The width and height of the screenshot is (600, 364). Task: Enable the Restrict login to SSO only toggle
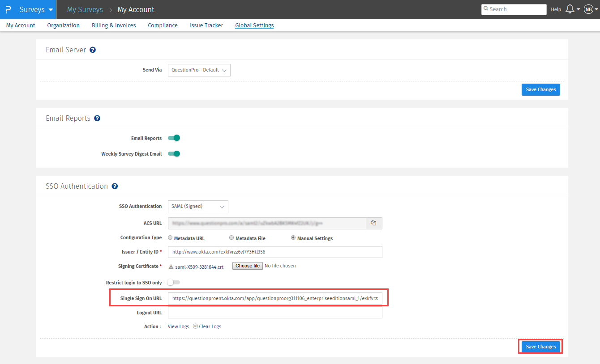pos(172,282)
